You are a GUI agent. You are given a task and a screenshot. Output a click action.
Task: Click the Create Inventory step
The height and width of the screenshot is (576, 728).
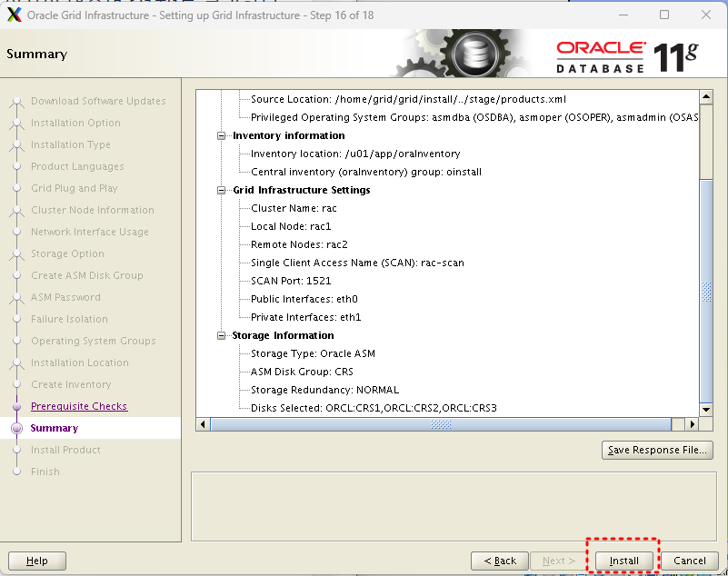click(71, 384)
